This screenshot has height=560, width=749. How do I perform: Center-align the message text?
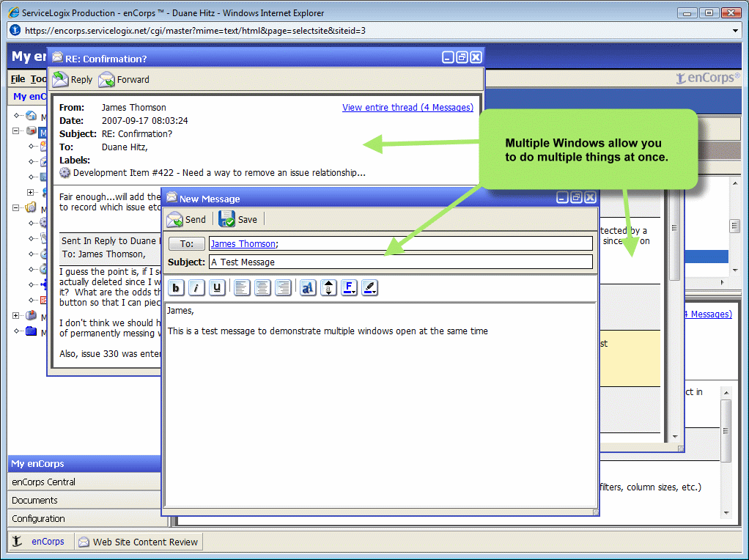[262, 287]
